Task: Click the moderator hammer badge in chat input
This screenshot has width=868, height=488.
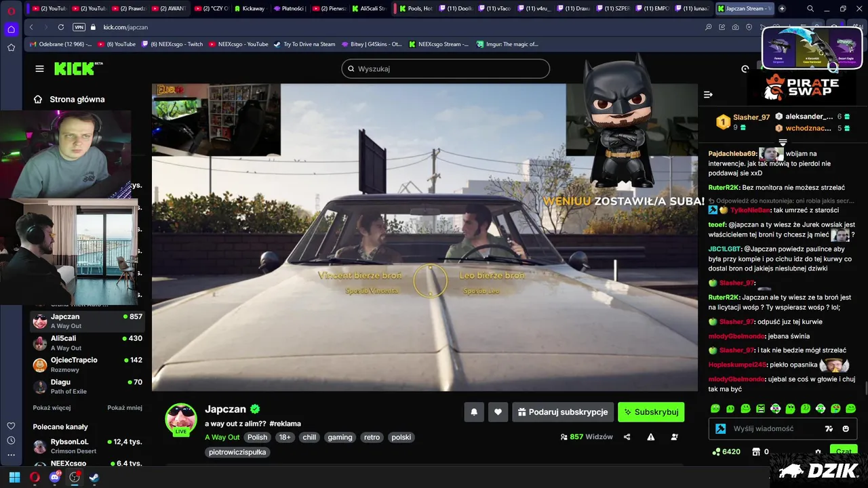Action: coord(720,428)
